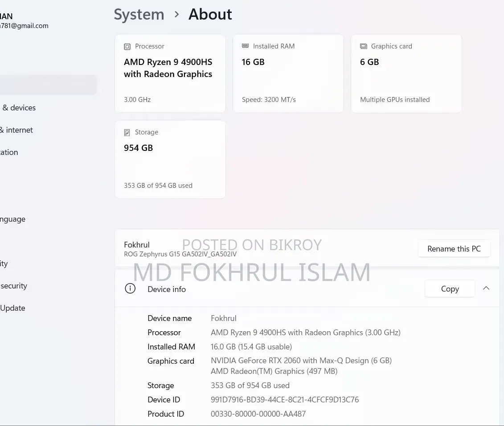Click the Device ID value 991D7916-BD39-44CE-8C21-4CFCF9D13C76
Viewport: 504px width, 426px height.
(285, 400)
